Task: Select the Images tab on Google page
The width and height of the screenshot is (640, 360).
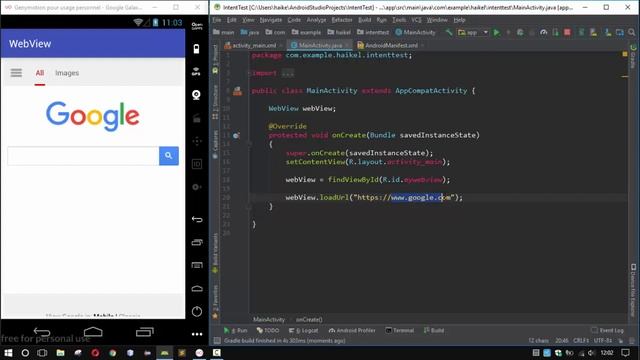Action: [67, 73]
